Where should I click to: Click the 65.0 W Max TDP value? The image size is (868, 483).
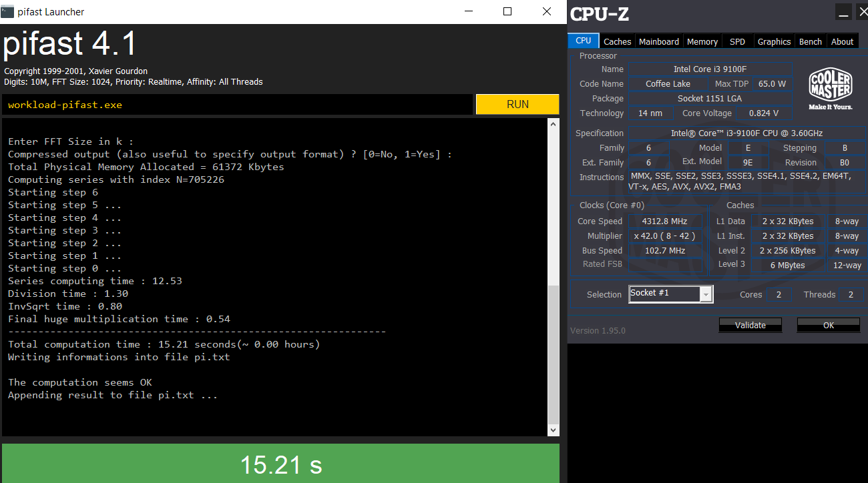tap(772, 84)
